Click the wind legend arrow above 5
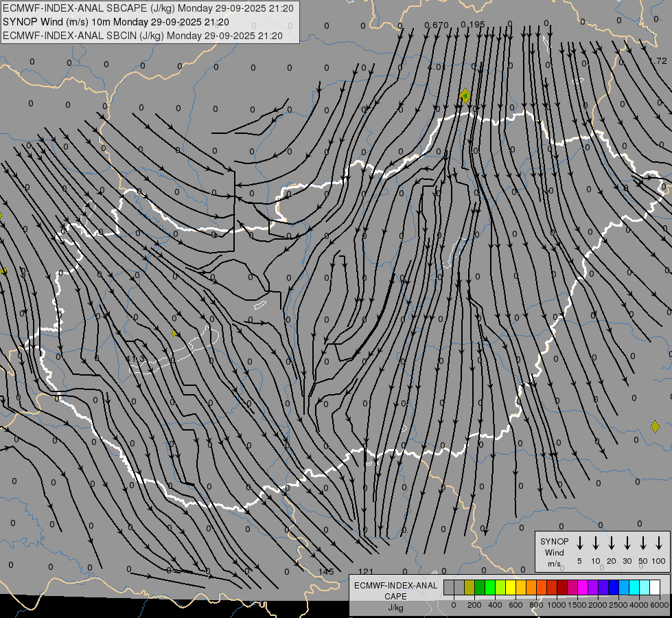Viewport: 672px width, 618px height. click(x=579, y=543)
